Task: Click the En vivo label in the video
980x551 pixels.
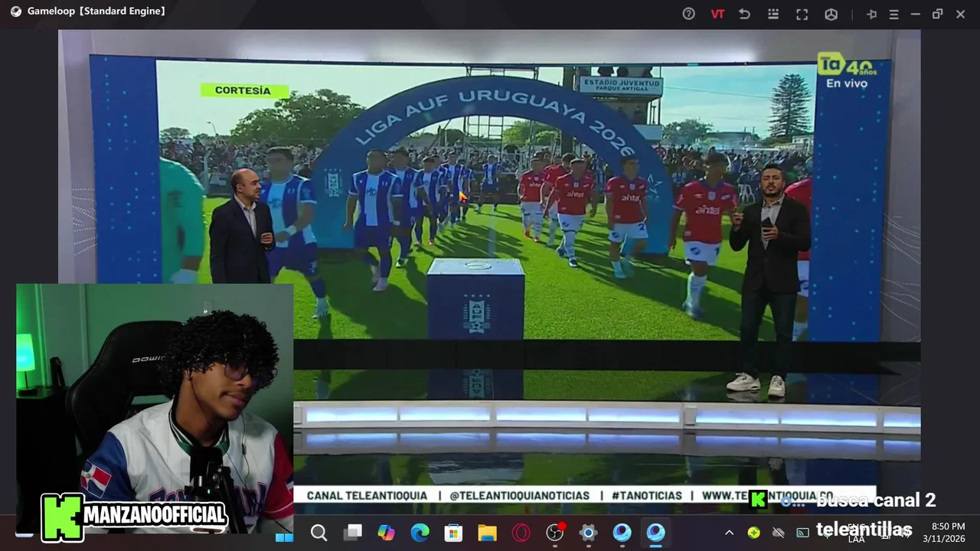Action: click(x=847, y=83)
